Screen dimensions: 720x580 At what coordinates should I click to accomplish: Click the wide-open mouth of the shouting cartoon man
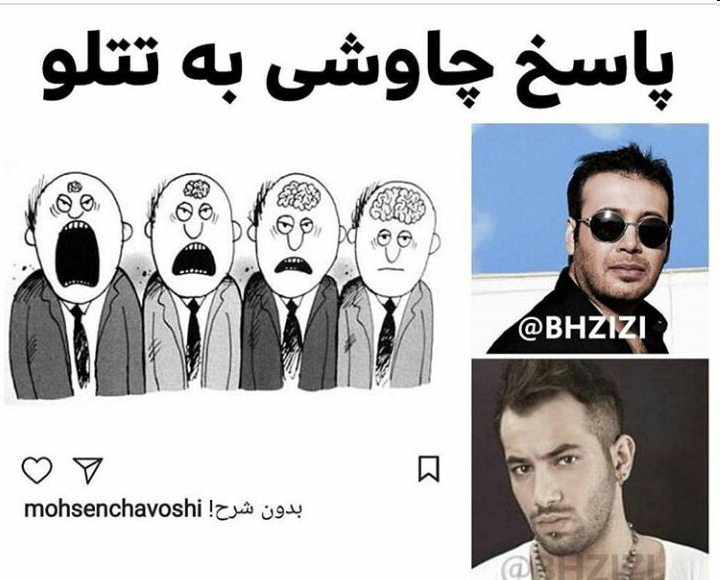(78, 253)
